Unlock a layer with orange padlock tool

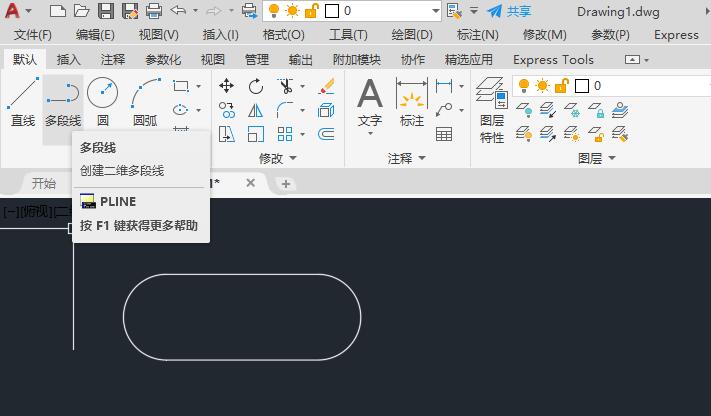coord(596,134)
